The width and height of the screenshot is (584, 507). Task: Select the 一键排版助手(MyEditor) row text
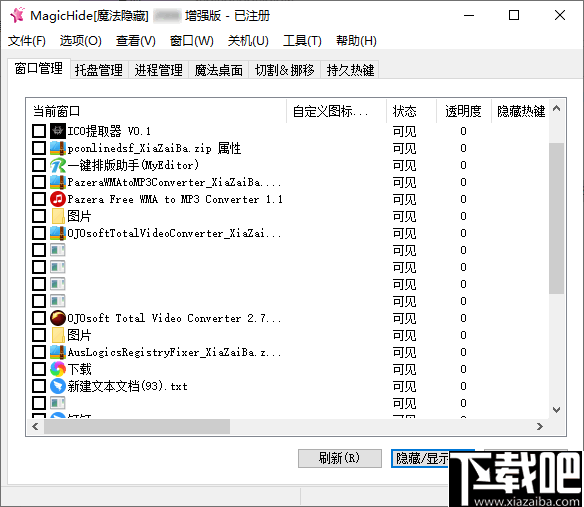(133, 165)
